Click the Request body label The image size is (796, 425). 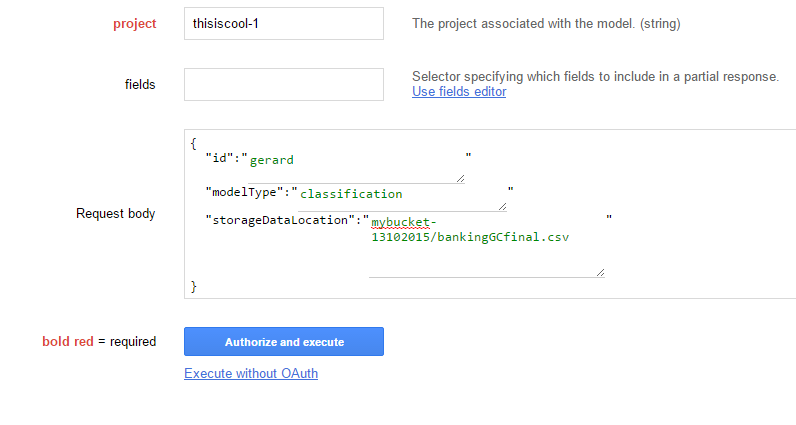point(116,213)
